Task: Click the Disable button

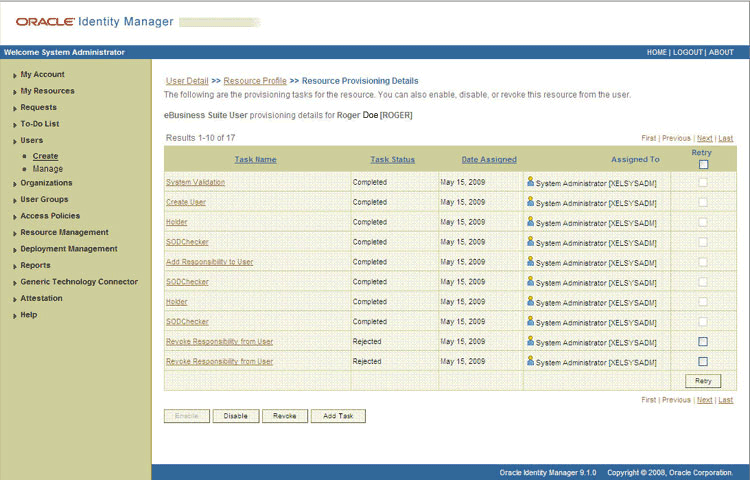Action: [236, 416]
